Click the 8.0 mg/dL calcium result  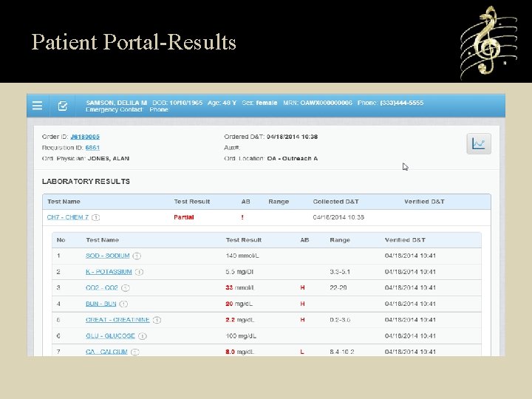point(239,352)
